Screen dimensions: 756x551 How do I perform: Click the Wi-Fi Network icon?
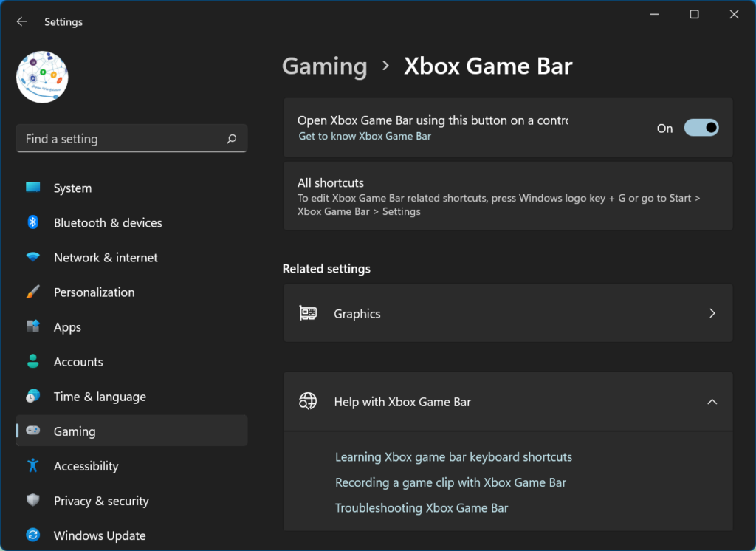32,257
